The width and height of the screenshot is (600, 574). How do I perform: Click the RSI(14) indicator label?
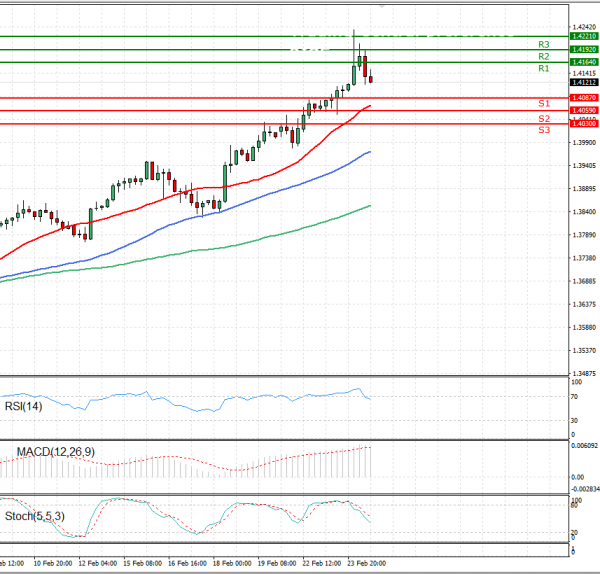[23, 406]
